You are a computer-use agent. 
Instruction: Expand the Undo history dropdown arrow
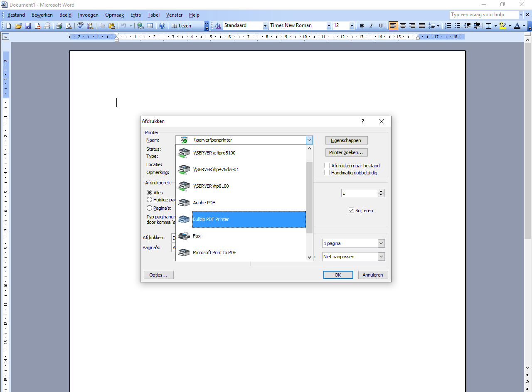point(130,26)
